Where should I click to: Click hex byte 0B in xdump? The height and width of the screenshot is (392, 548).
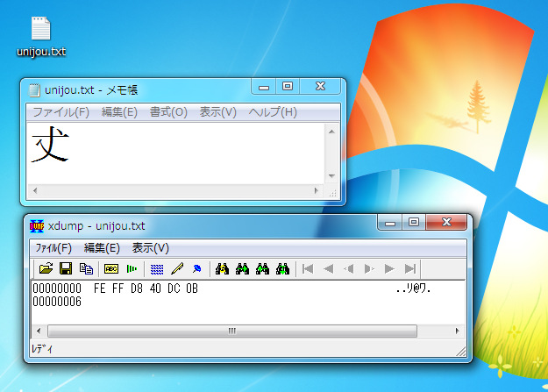pos(192,289)
